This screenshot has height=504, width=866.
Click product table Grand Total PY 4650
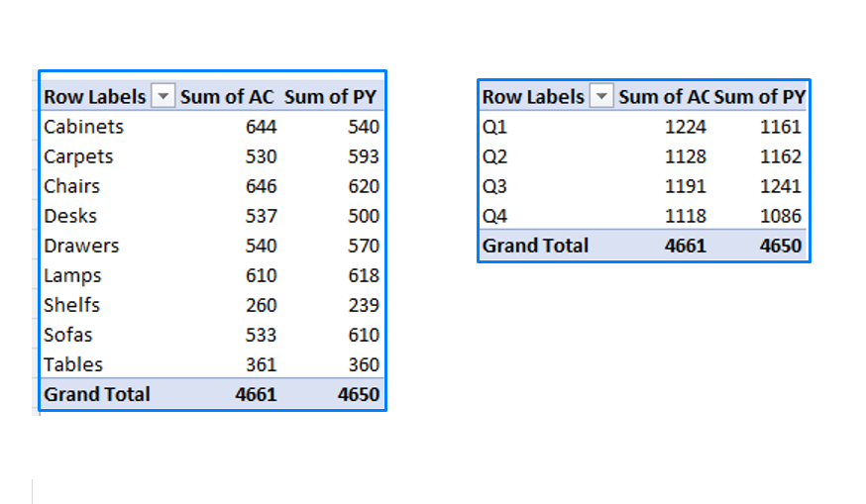click(359, 395)
